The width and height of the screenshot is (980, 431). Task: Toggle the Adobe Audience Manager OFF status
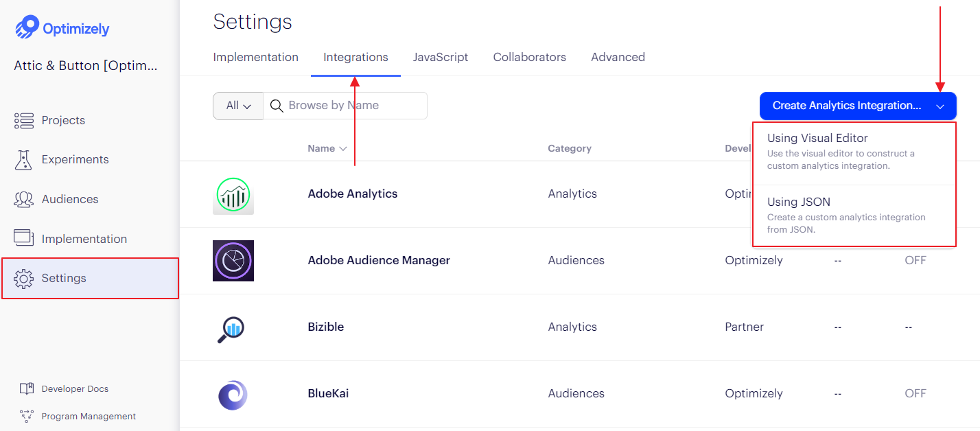(x=915, y=260)
